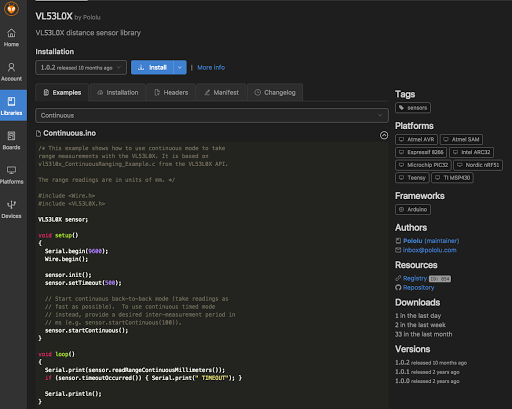This screenshot has width=512, height=409.
Task: Select the TI MSP430 platform tag
Action: click(452, 178)
